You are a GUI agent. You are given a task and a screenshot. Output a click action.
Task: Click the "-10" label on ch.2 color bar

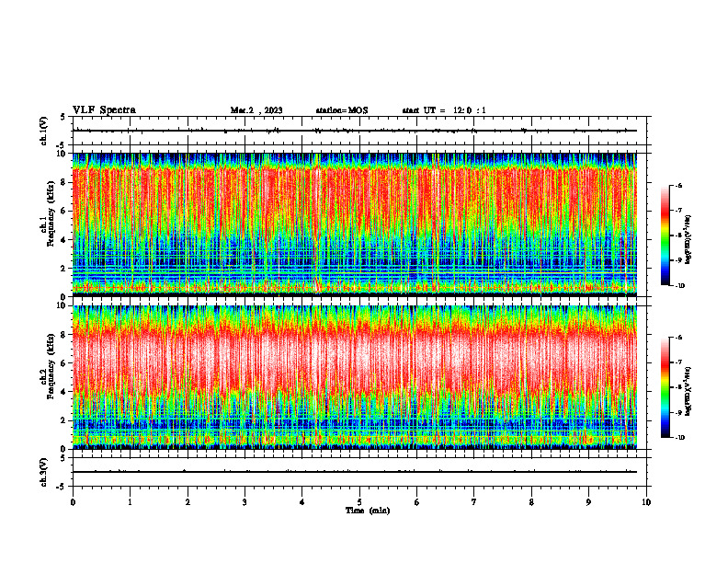click(679, 438)
